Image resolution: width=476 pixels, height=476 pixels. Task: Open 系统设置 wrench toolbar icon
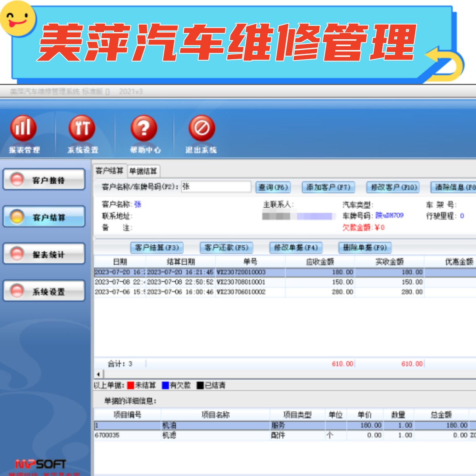pos(82,134)
